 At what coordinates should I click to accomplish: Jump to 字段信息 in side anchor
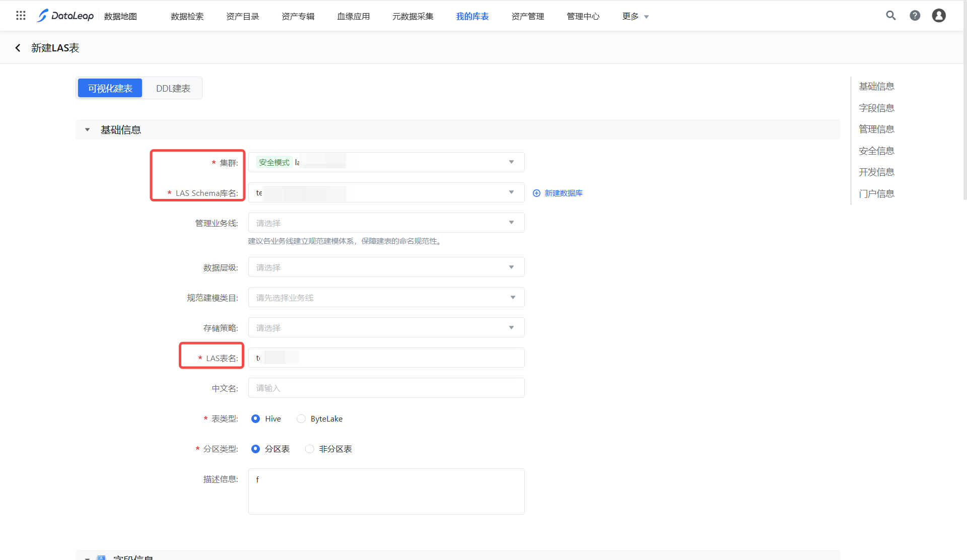tap(876, 108)
